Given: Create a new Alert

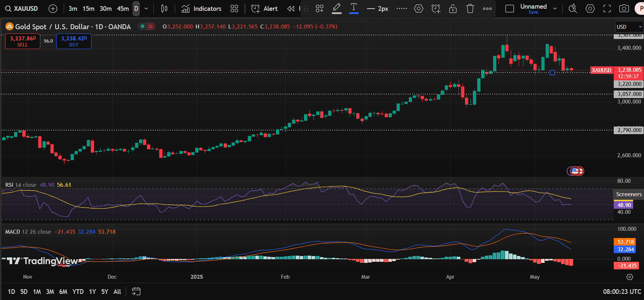Looking at the screenshot, I should 264,9.
